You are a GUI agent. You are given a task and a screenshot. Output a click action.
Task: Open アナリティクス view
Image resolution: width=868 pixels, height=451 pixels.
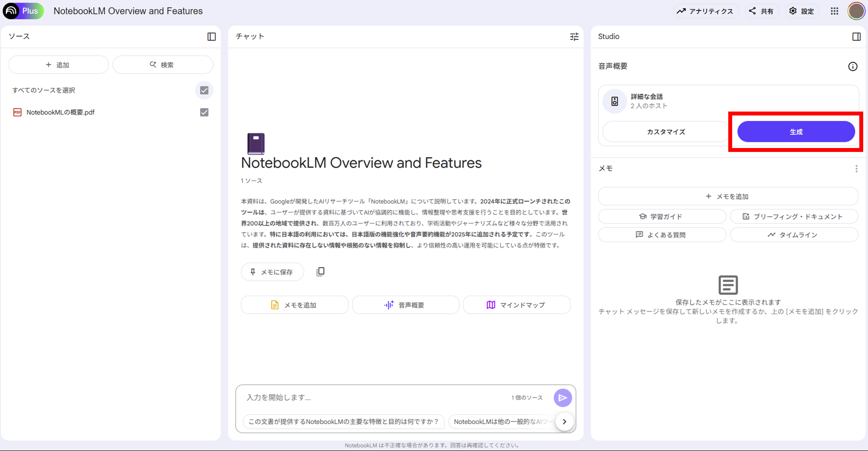click(705, 11)
